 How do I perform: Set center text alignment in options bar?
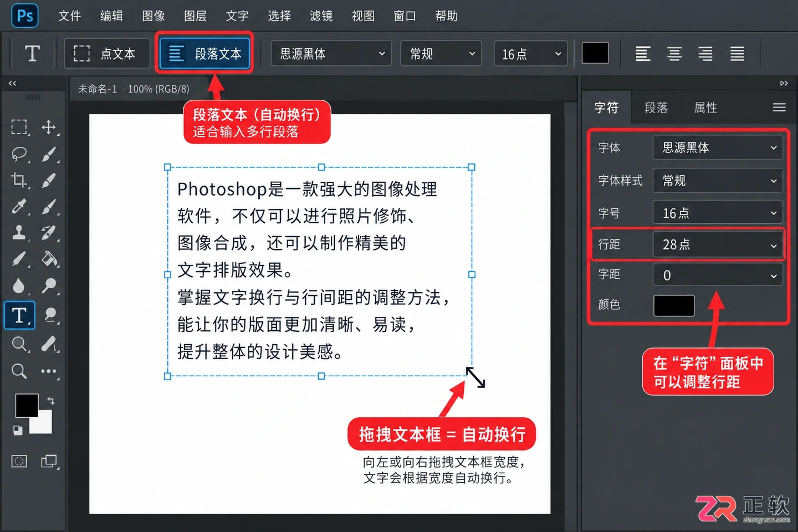pyautogui.click(x=674, y=54)
